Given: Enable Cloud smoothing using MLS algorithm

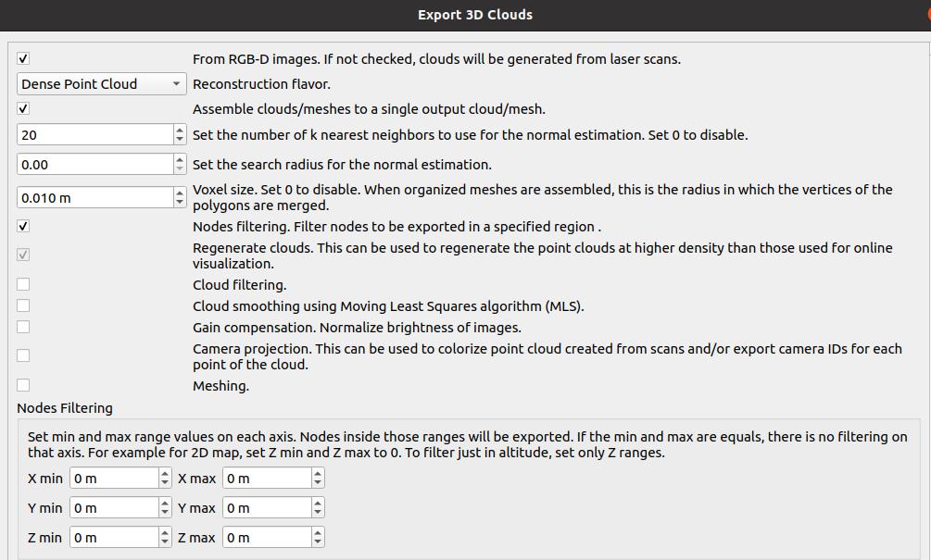Looking at the screenshot, I should click(x=23, y=305).
